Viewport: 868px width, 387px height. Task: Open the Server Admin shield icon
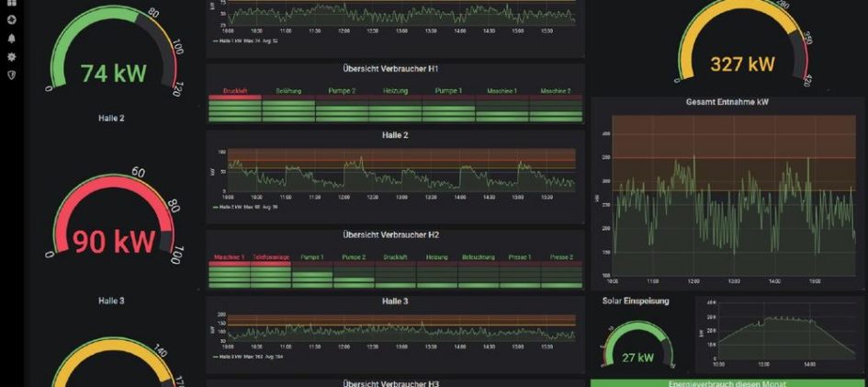click(12, 74)
